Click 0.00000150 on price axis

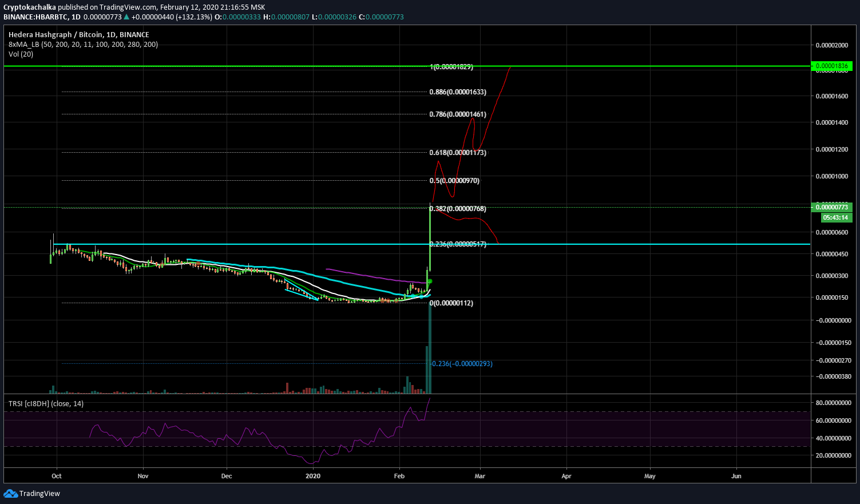[x=832, y=297]
